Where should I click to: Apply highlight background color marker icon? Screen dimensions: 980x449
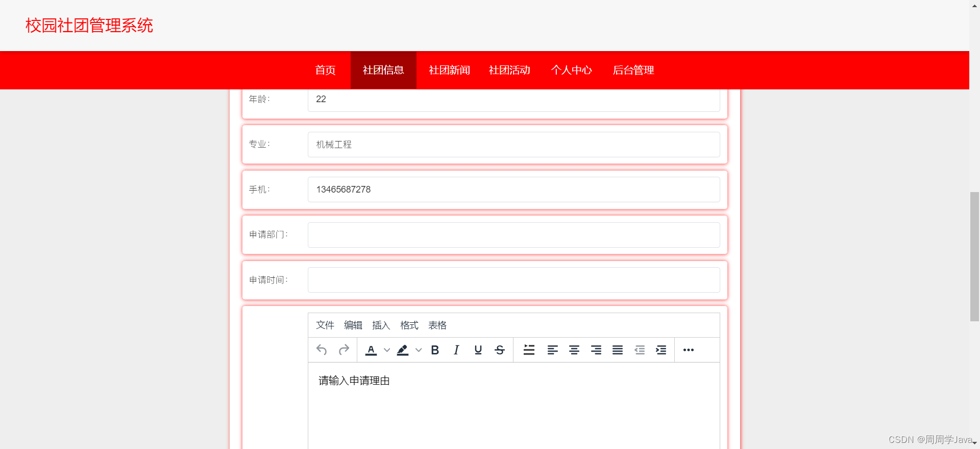click(x=403, y=350)
